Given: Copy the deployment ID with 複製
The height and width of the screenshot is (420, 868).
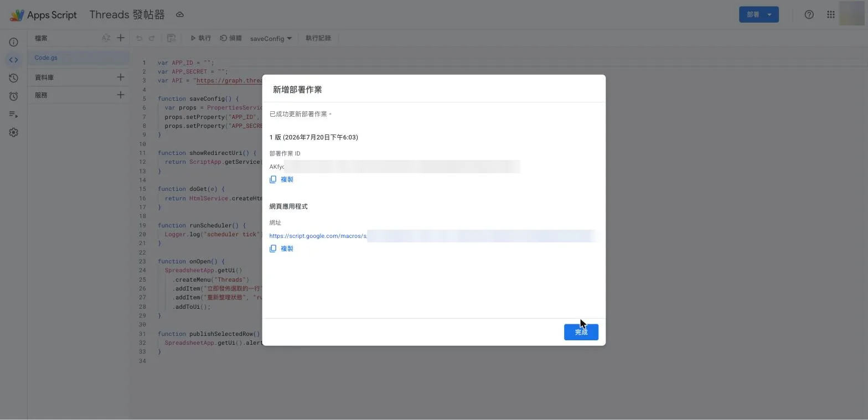Looking at the screenshot, I should [x=281, y=179].
